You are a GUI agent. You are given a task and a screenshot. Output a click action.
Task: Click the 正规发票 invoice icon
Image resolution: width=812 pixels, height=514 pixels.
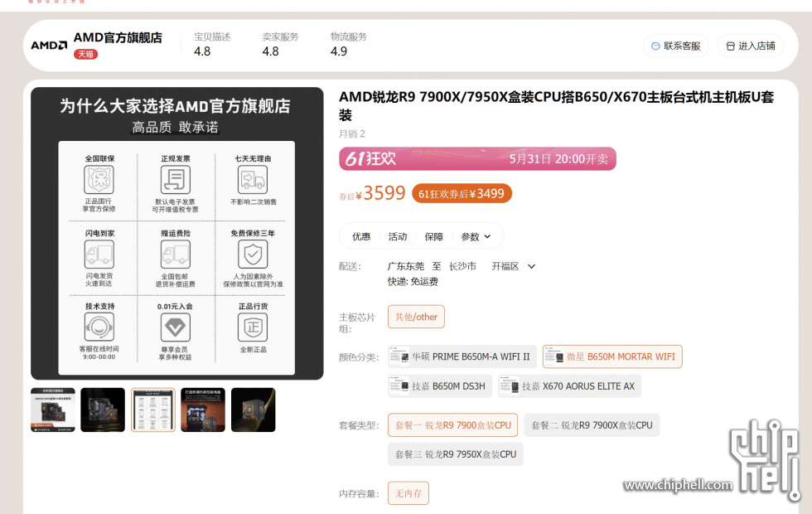tap(176, 180)
